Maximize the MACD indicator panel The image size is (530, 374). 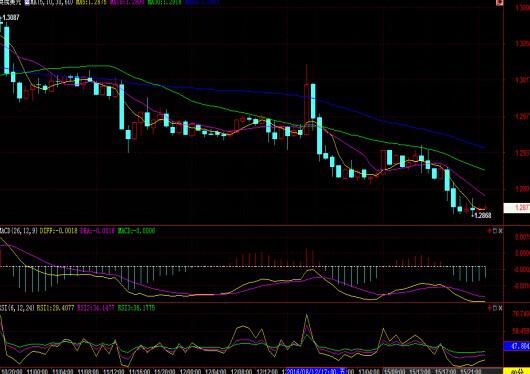(x=495, y=231)
